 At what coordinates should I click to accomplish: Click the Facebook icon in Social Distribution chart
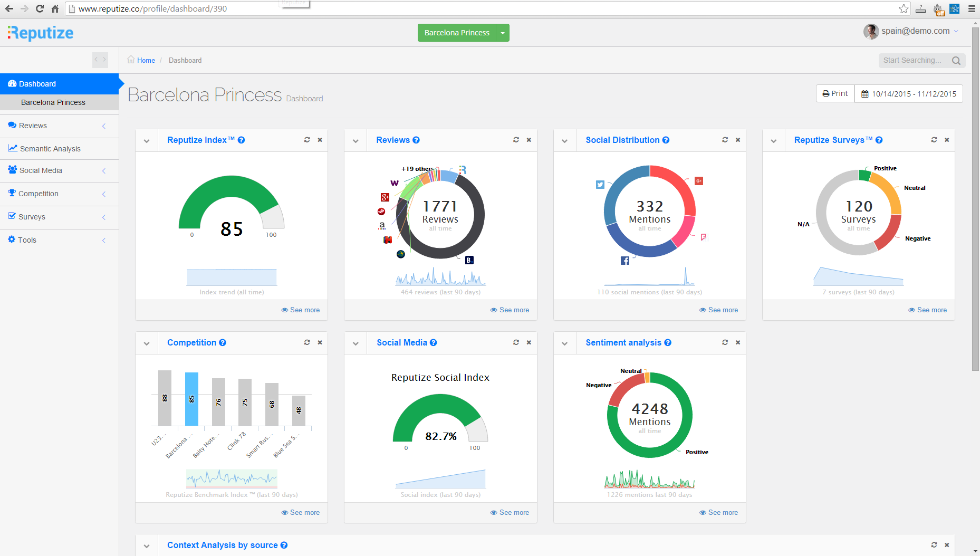pos(625,261)
